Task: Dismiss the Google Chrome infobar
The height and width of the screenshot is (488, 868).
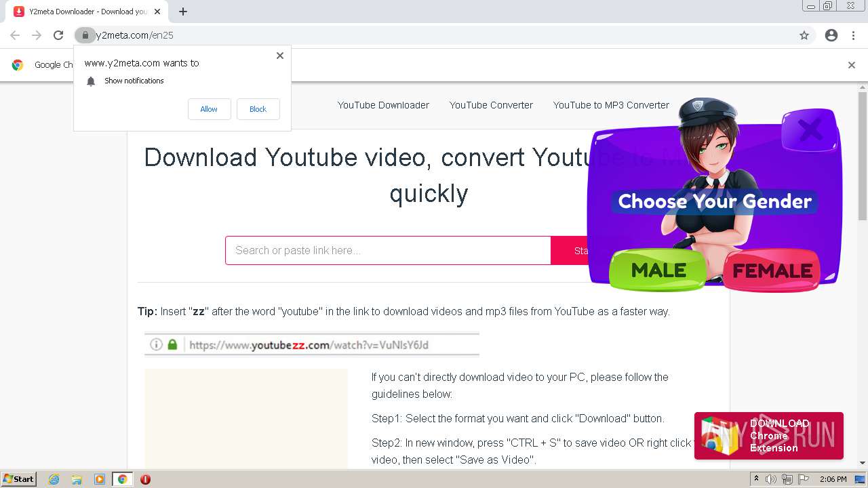Action: [851, 65]
